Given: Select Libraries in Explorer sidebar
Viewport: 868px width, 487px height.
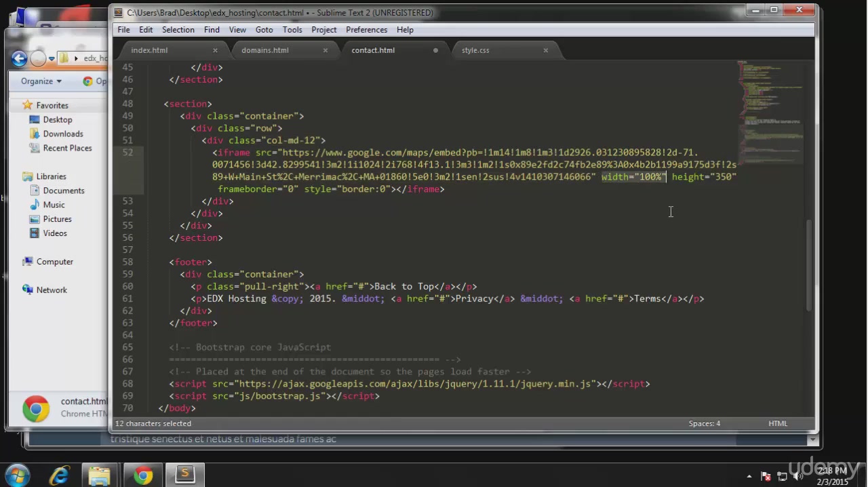Looking at the screenshot, I should [x=52, y=176].
